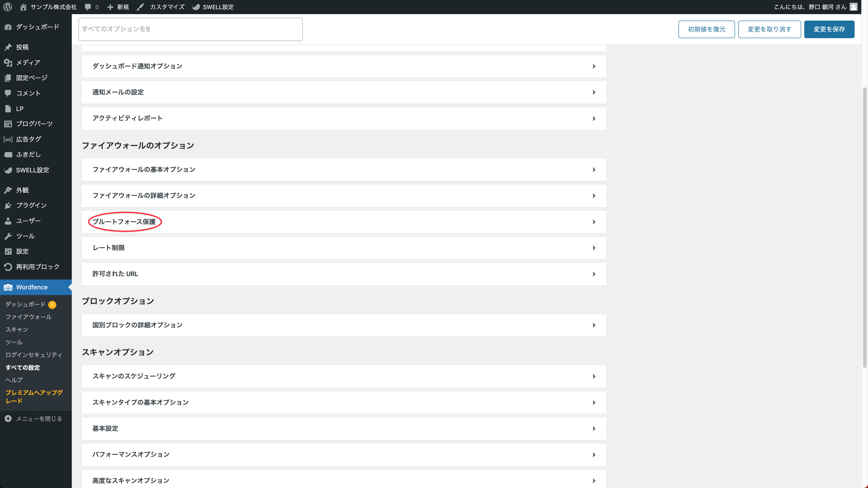
Task: Click the home icon beside サンプル株式会社
Action: coord(23,7)
